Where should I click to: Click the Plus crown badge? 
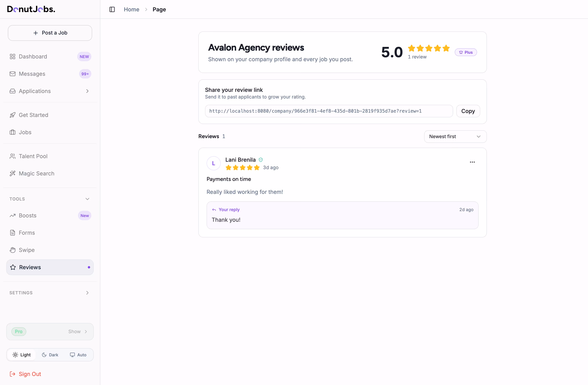[x=466, y=52]
